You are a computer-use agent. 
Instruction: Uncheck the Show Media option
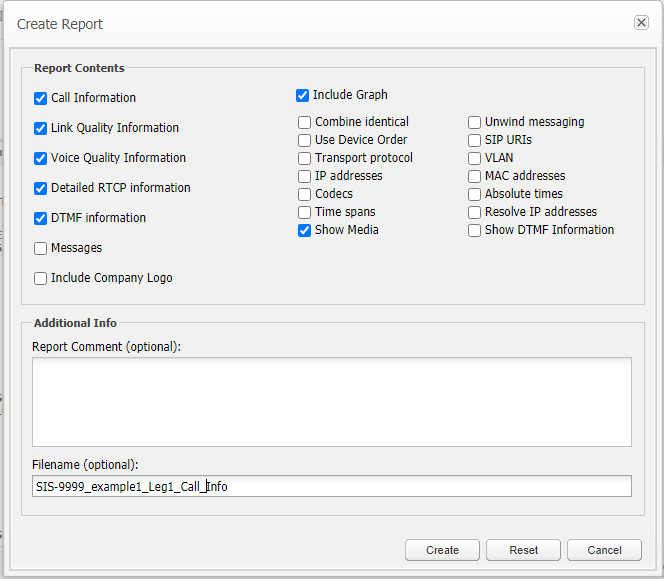coord(305,230)
